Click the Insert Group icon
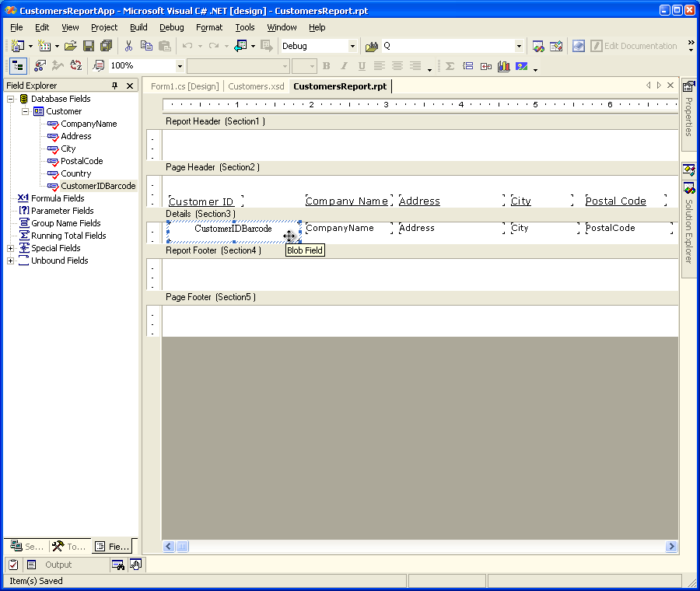 pos(468,66)
